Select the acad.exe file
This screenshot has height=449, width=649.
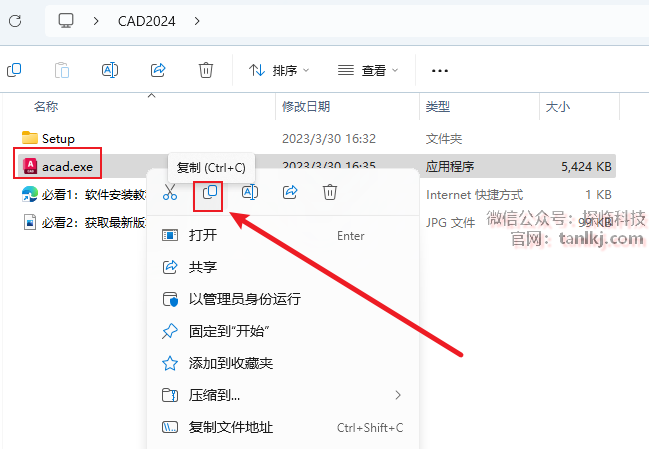click(x=67, y=166)
